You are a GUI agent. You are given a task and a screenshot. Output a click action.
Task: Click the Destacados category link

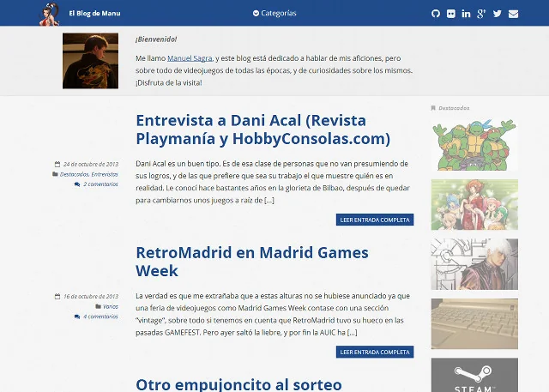pos(74,174)
